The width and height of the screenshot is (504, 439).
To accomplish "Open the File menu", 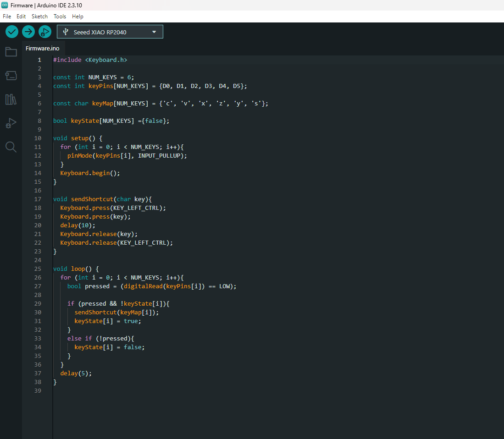I will coord(7,16).
